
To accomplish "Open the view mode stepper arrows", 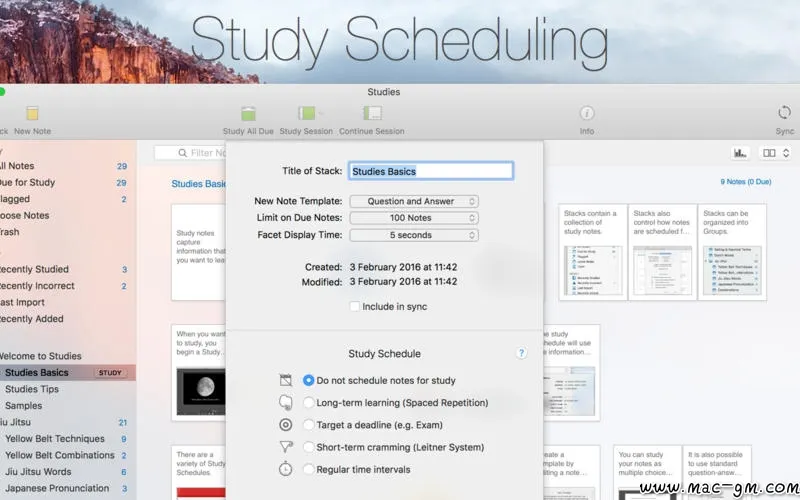I will 786,153.
